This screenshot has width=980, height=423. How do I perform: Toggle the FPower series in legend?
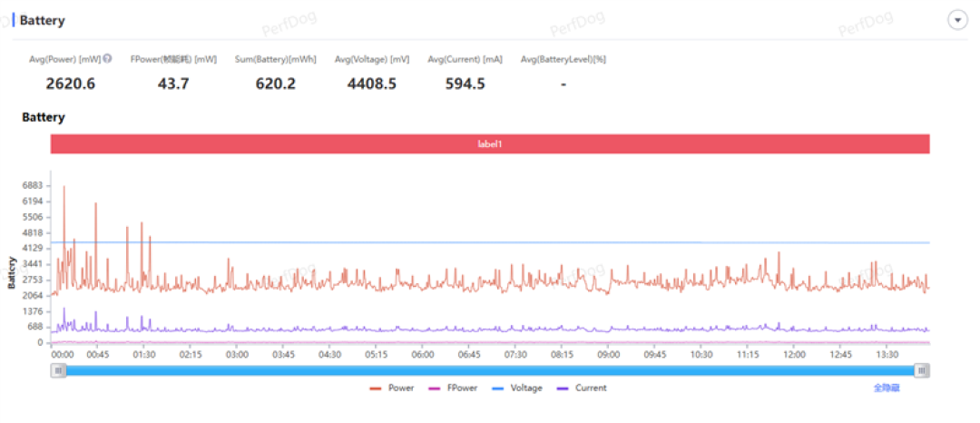pyautogui.click(x=453, y=388)
